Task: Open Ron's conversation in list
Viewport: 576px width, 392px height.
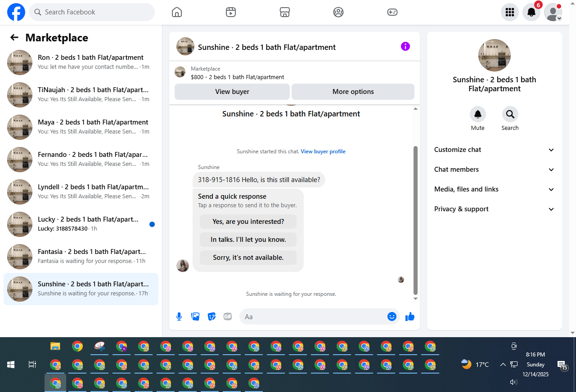Action: tap(81, 62)
